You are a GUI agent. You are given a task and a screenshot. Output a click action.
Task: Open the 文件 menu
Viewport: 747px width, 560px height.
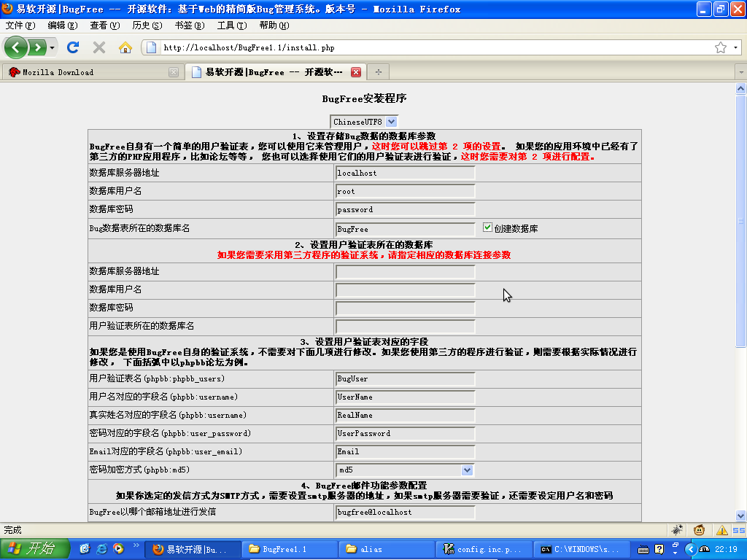point(20,26)
